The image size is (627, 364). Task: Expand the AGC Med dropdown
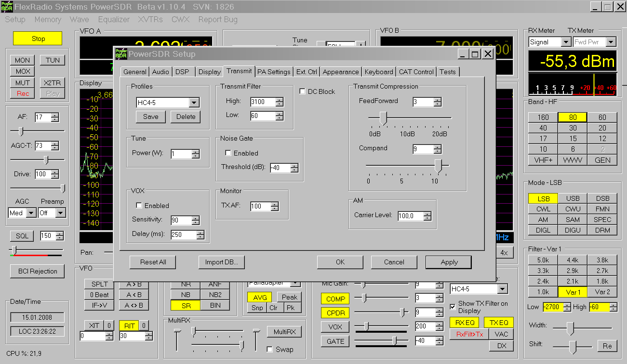pyautogui.click(x=31, y=213)
